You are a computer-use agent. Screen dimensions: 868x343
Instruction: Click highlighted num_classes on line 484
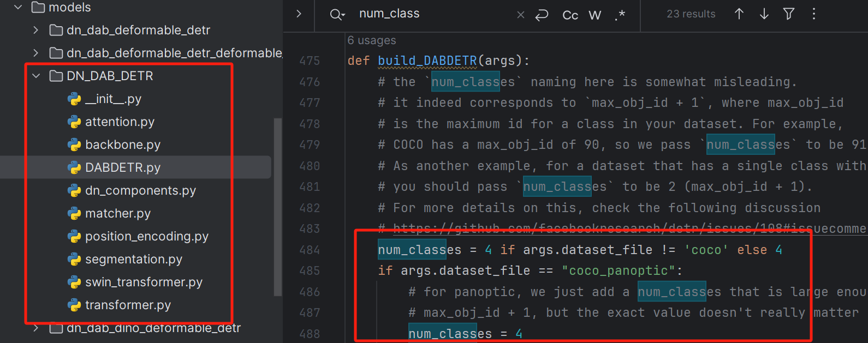(x=412, y=250)
